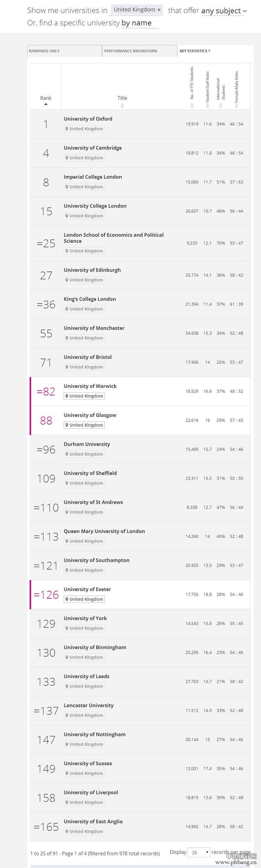261x868 pixels.
Task: Open the University of Bristol link
Action: pos(87,357)
